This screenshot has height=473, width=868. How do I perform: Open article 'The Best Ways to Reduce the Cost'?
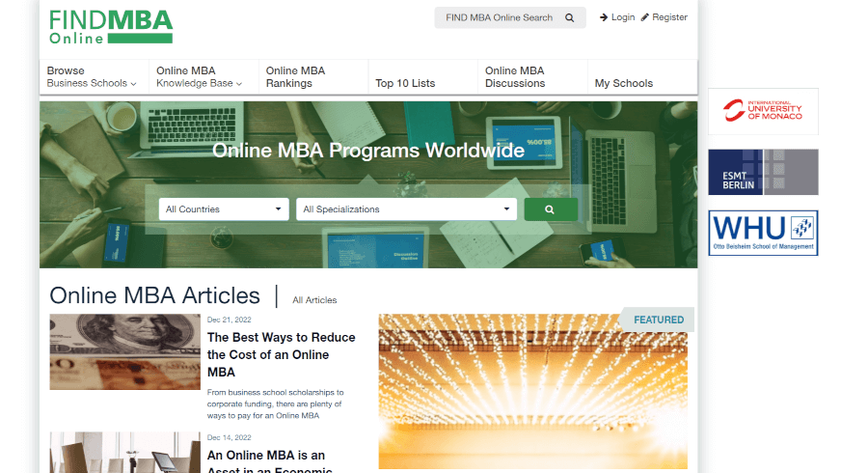coord(282,354)
